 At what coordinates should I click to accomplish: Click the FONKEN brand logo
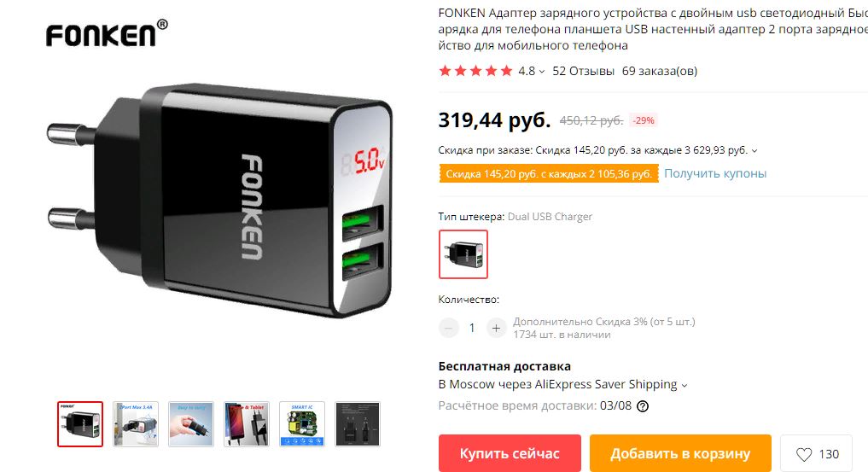[107, 33]
